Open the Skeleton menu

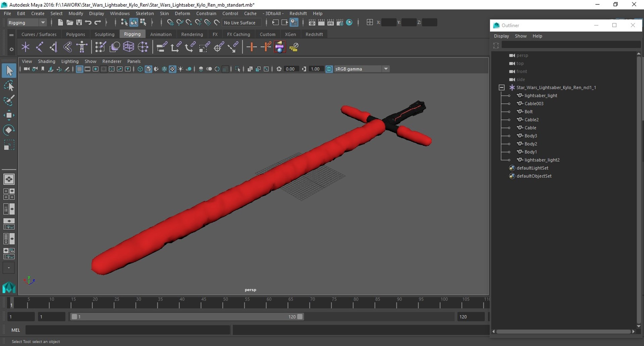[145, 13]
